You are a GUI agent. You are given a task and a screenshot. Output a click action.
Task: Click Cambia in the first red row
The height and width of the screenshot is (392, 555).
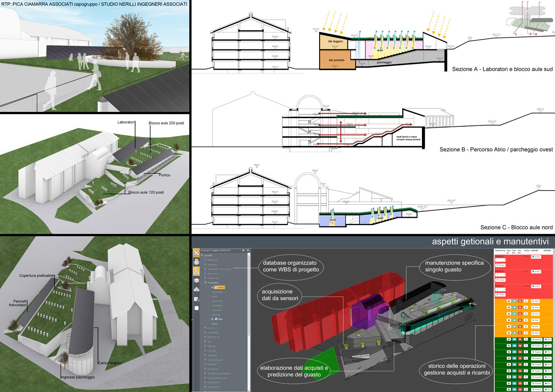[501, 265]
